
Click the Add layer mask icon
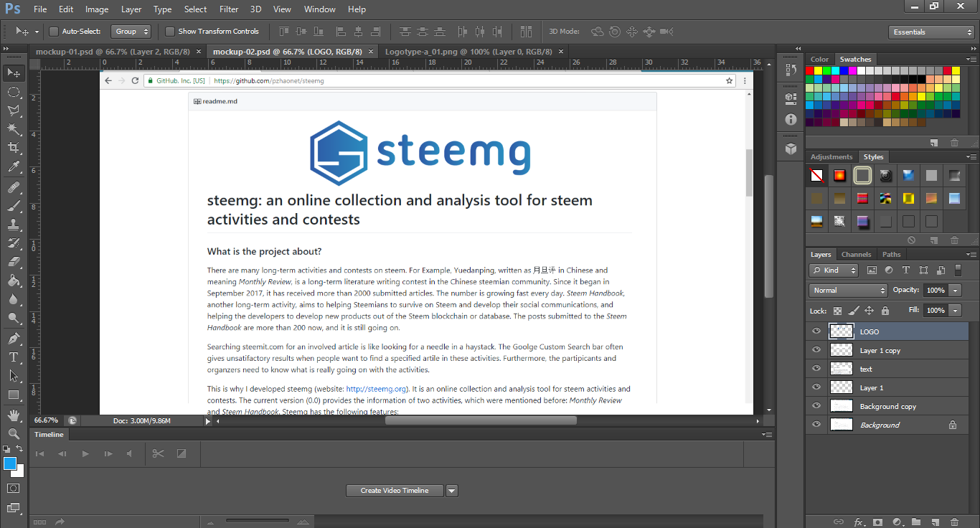click(x=877, y=522)
